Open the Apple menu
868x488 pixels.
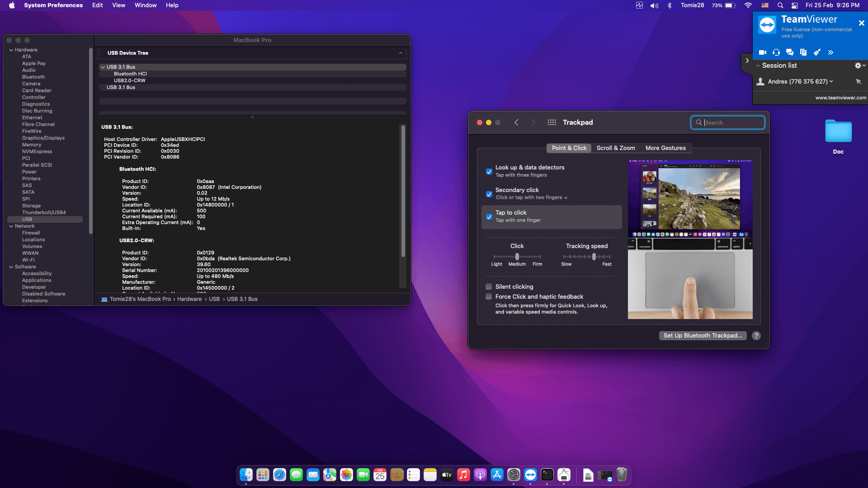click(12, 5)
